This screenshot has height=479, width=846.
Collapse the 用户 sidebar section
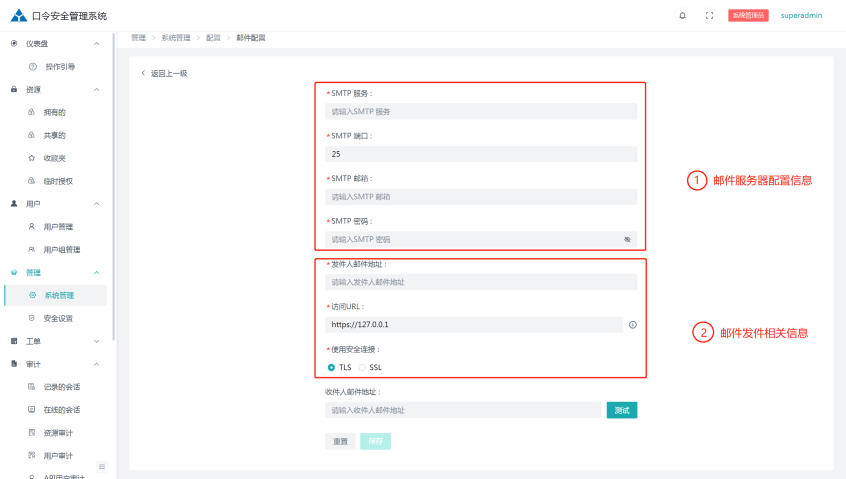[96, 204]
